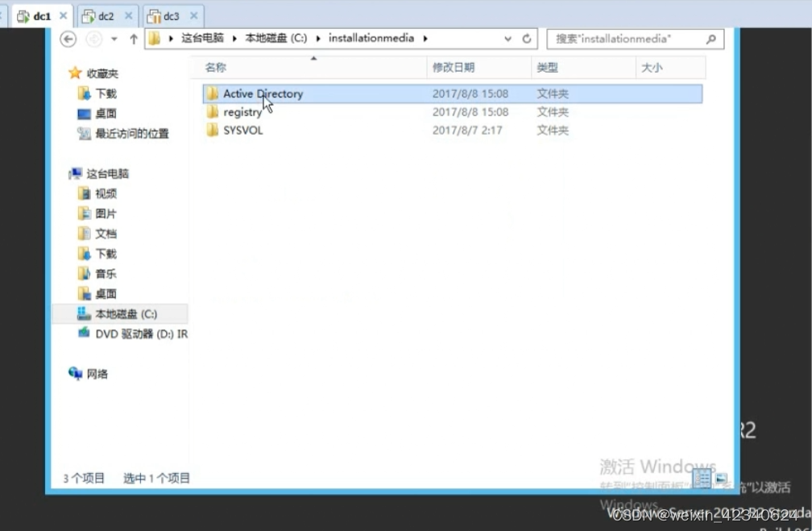This screenshot has width=812, height=531.
Task: Open the DVD 驱动器 (D:) drive
Action: 142,334
